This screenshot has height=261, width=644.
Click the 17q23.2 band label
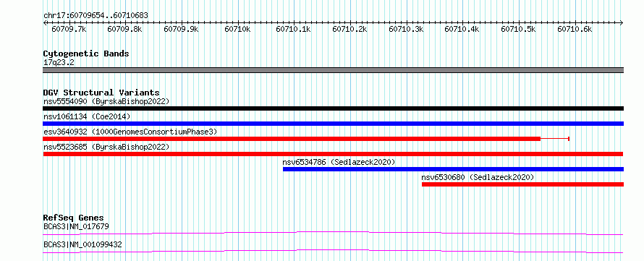[59, 63]
